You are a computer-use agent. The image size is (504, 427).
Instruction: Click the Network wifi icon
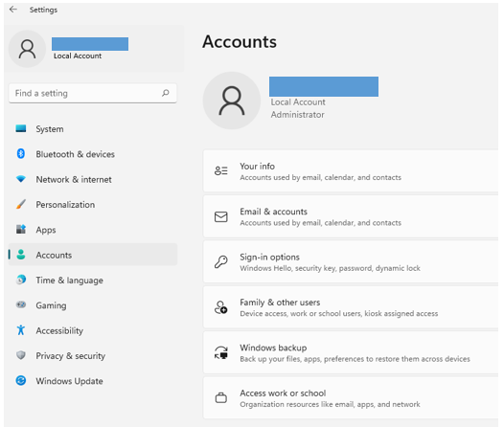tap(21, 179)
